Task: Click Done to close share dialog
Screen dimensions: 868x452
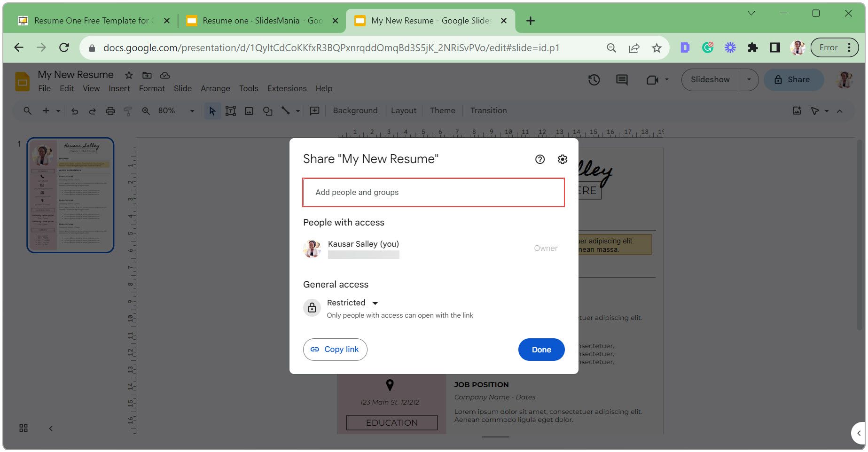Action: pyautogui.click(x=541, y=350)
